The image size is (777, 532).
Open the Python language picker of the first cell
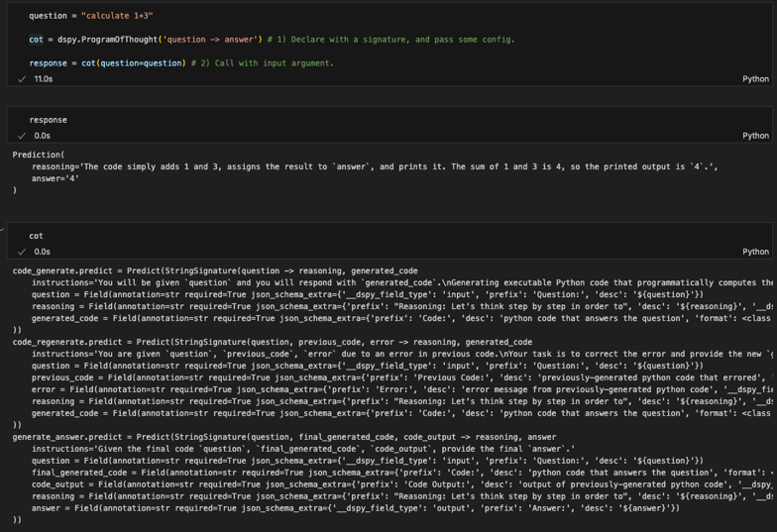755,79
